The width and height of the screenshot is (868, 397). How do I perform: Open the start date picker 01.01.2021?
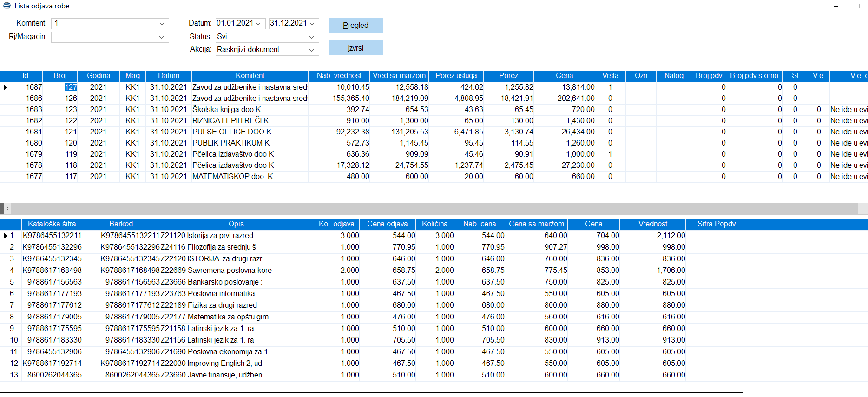click(x=258, y=24)
